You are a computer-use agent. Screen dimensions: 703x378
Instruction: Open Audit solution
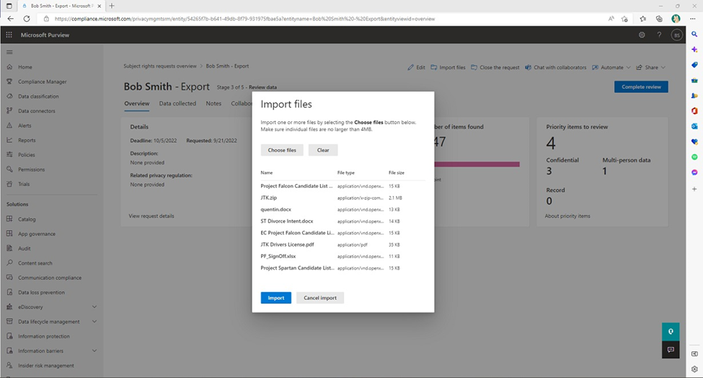24,248
